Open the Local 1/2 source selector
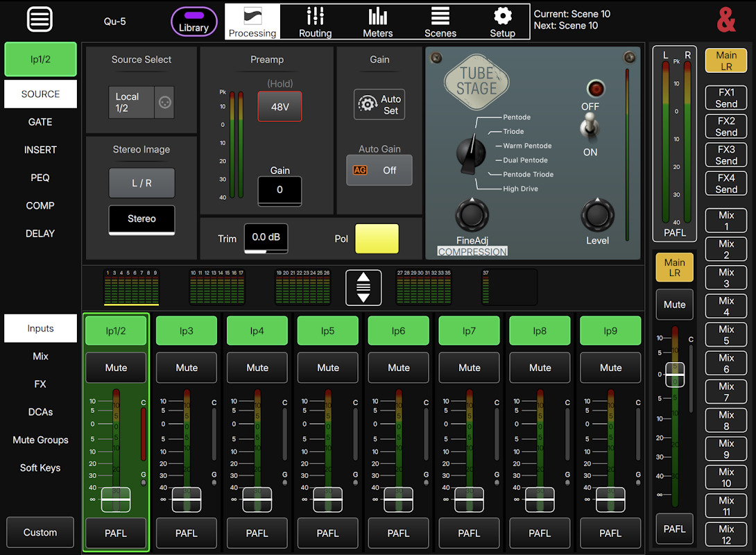The image size is (756, 555). click(131, 103)
